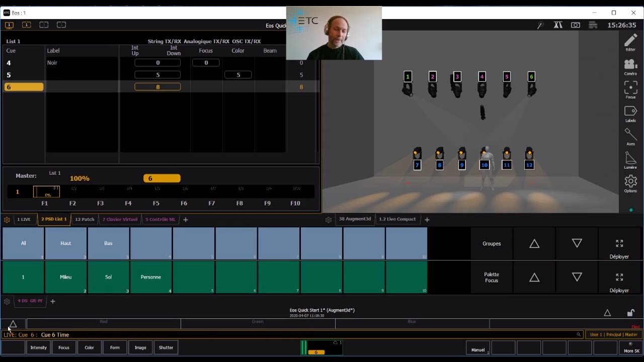Recall the Personne focus palette
This screenshot has width=644, height=362.
coord(151,277)
